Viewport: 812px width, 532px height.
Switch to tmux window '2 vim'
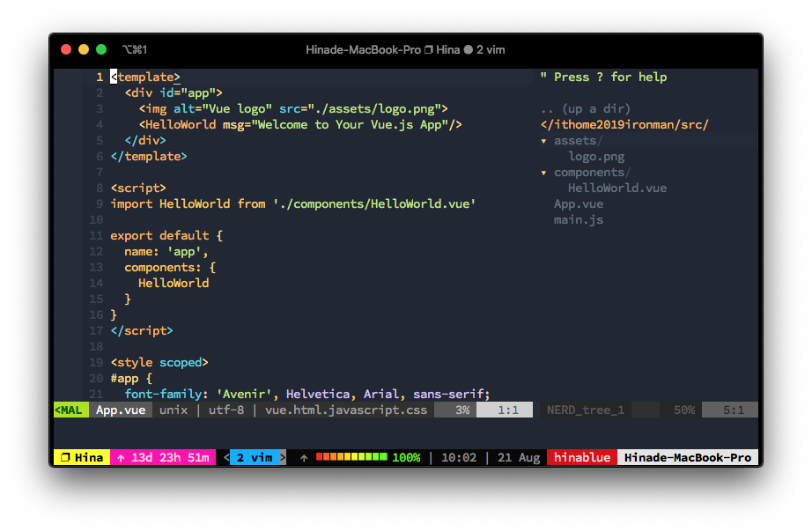click(255, 457)
